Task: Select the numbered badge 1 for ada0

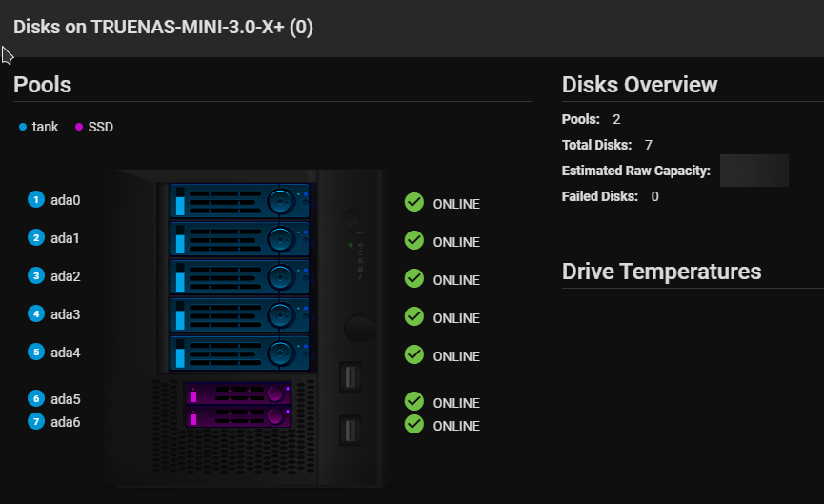Action: click(36, 200)
